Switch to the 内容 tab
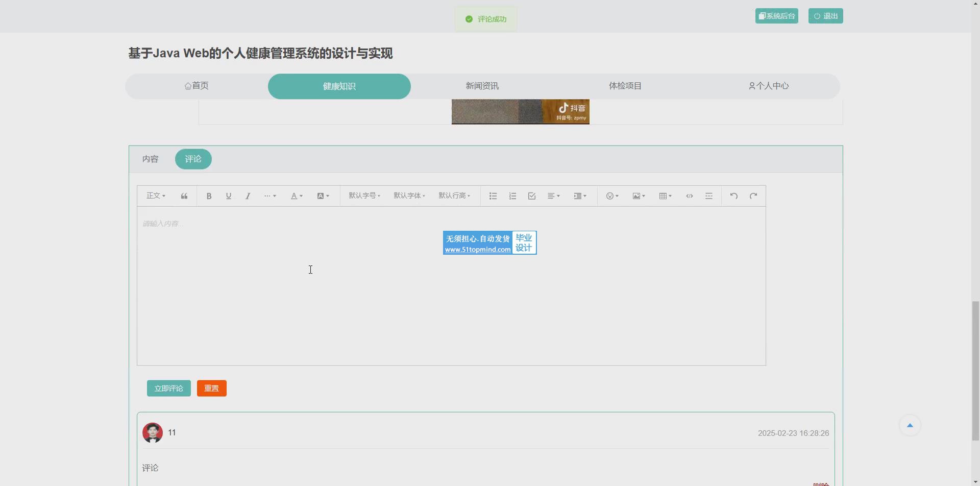 (x=150, y=159)
